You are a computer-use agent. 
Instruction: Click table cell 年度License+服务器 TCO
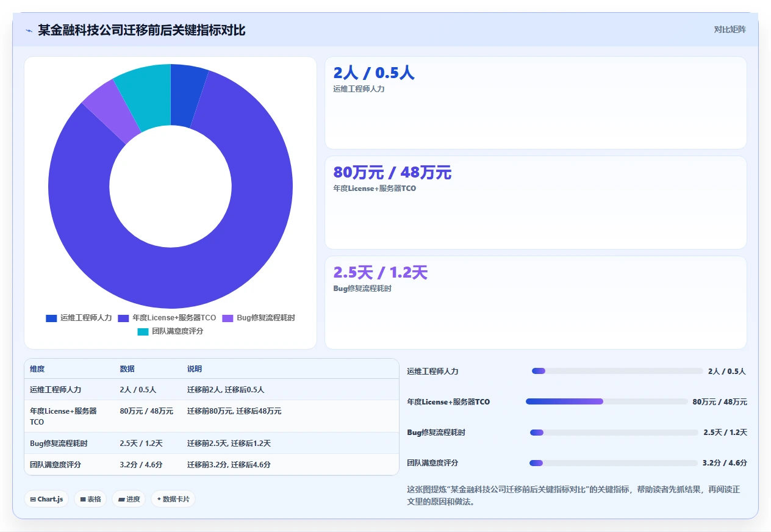pos(63,417)
